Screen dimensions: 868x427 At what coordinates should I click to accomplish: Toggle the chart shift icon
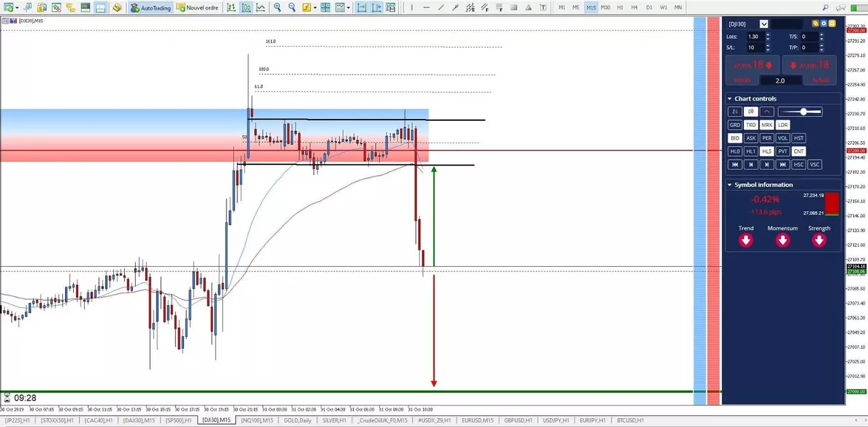click(376, 7)
